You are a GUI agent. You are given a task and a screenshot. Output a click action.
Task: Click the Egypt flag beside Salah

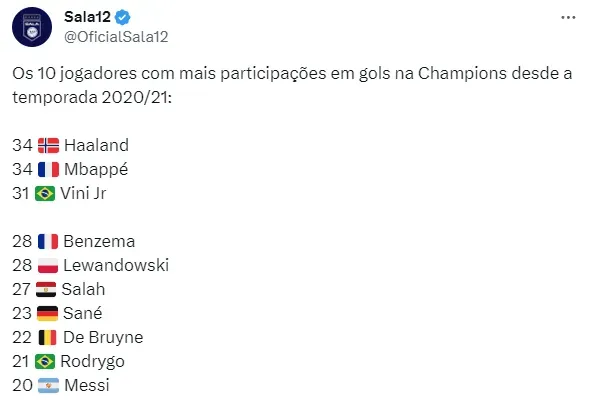click(x=46, y=289)
